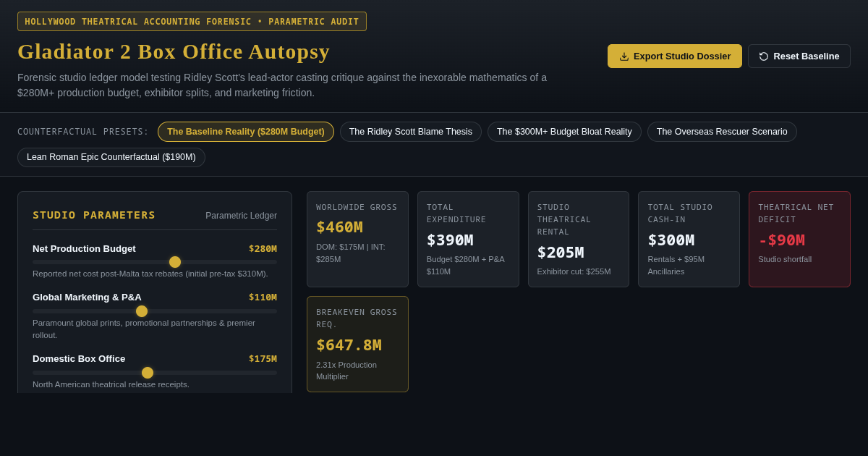Choose The $300M+ Budget Bloat Reality preset
The image size is (868, 456).
tap(564, 132)
